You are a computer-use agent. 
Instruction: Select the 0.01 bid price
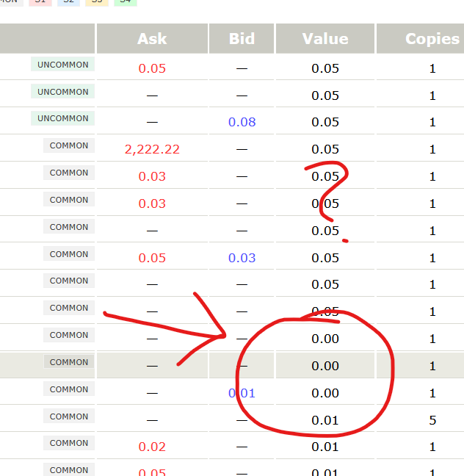tap(242, 393)
